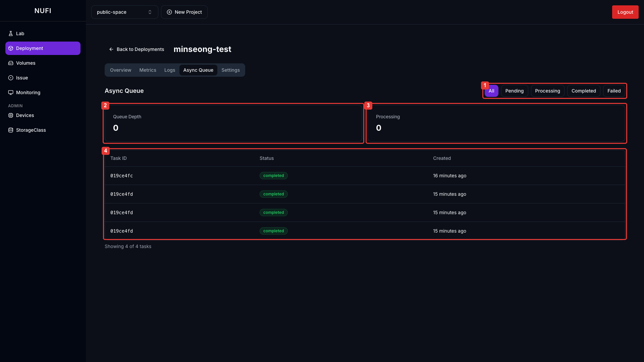Click the Volumes sidebar icon
This screenshot has height=362, width=644.
(10, 63)
